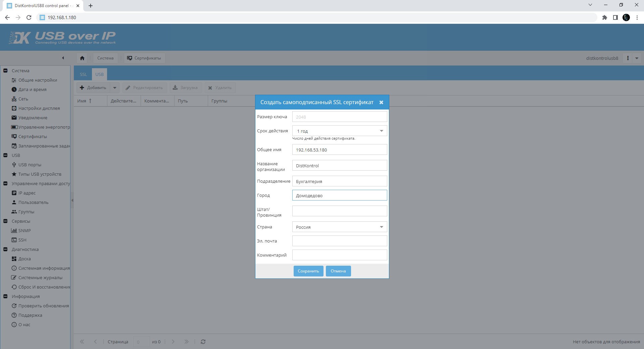
Task: Click Город input field
Action: click(340, 195)
